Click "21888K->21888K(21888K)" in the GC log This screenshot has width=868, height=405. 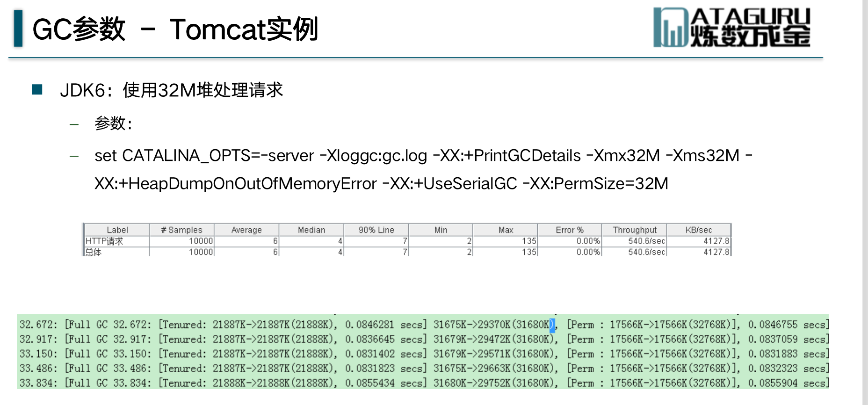pos(274,383)
